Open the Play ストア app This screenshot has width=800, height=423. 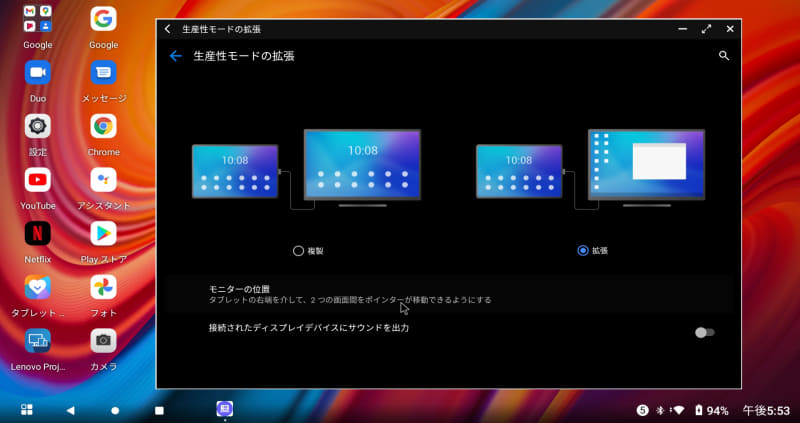coord(104,233)
